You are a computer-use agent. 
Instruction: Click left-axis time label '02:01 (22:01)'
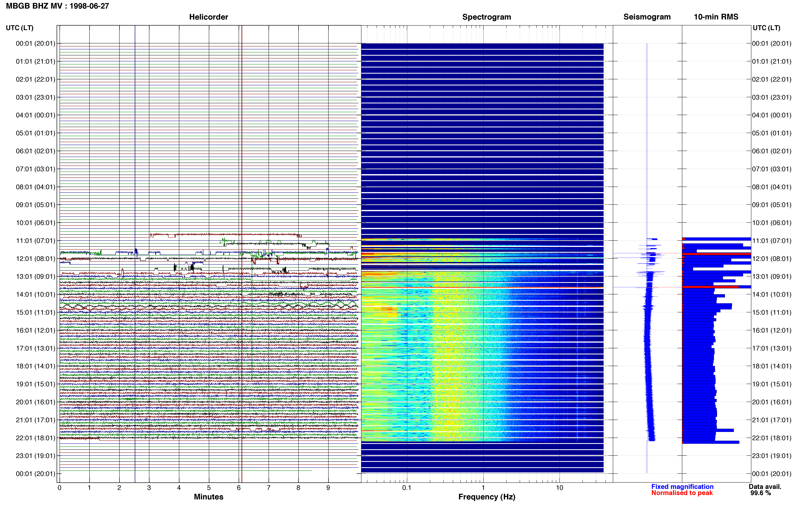(x=36, y=79)
